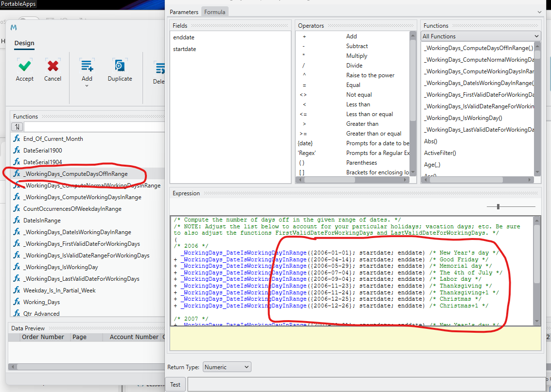Viewport: 551px width, 392px height.
Task: Click the Duplicate function icon
Action: 120,66
